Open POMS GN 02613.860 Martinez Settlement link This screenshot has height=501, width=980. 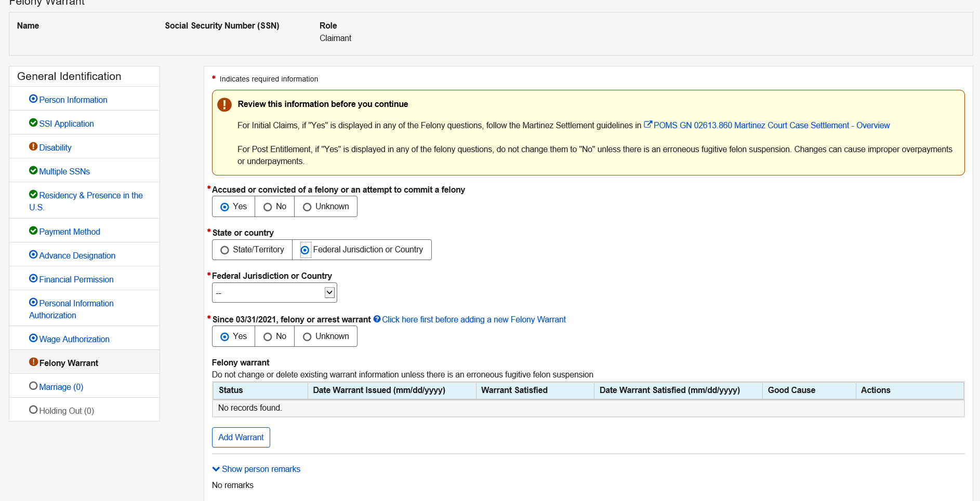pyautogui.click(x=771, y=125)
